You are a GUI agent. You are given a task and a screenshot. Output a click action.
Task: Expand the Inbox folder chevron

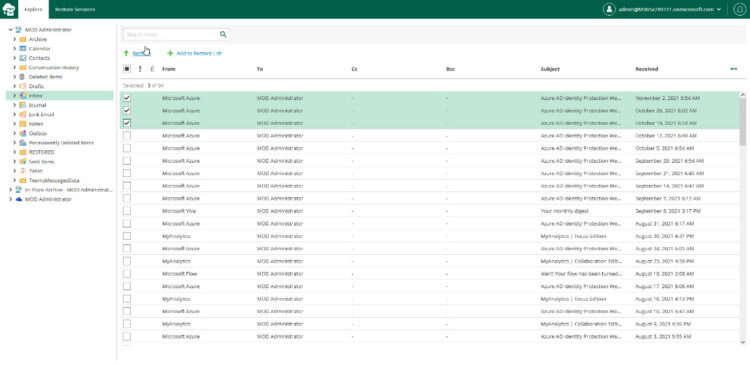[15, 96]
